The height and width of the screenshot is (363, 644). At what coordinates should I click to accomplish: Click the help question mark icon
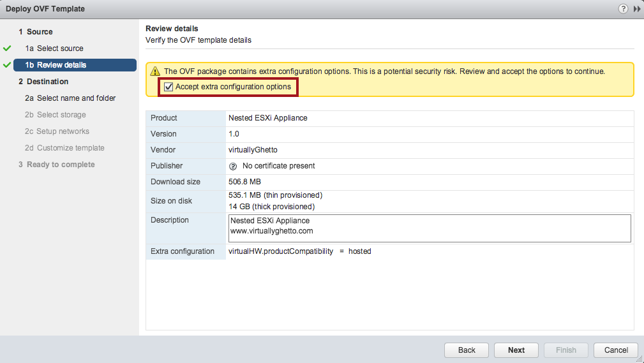[x=623, y=9]
